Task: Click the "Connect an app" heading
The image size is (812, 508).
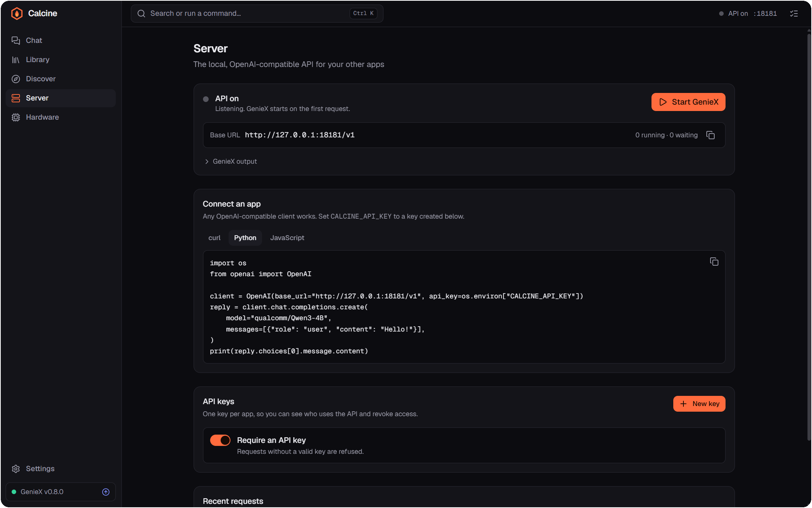Action: pyautogui.click(x=232, y=204)
